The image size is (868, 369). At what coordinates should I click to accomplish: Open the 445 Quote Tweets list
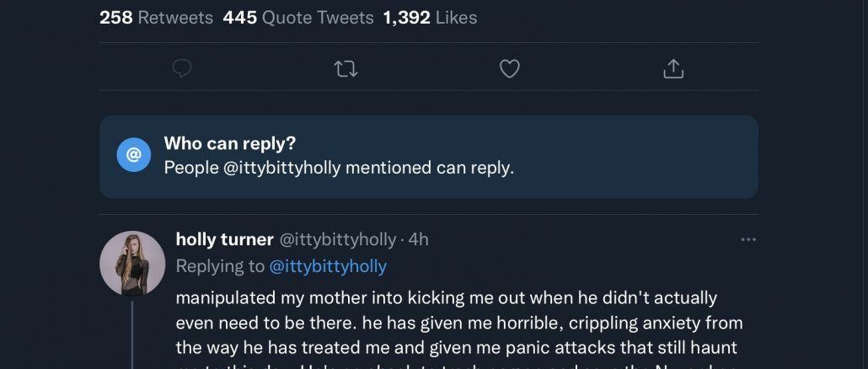click(x=298, y=17)
